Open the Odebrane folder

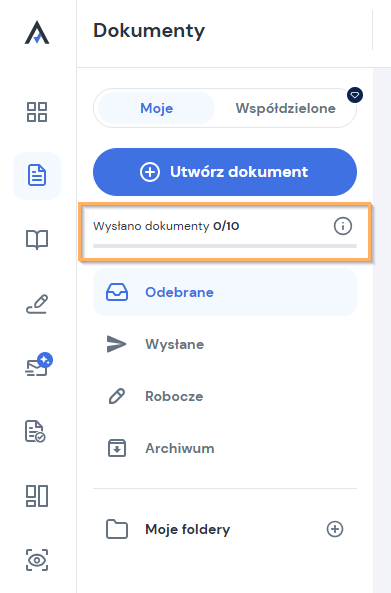(x=225, y=292)
